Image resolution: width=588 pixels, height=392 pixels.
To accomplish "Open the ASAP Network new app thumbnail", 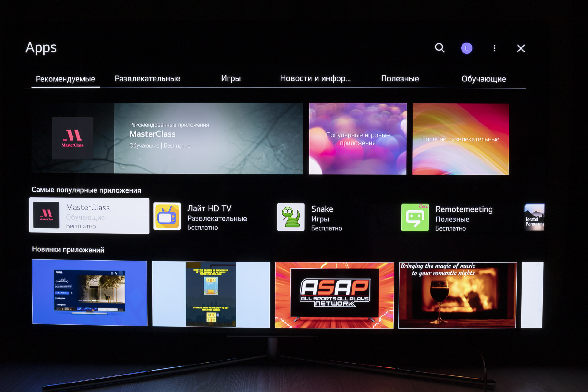I will click(334, 295).
